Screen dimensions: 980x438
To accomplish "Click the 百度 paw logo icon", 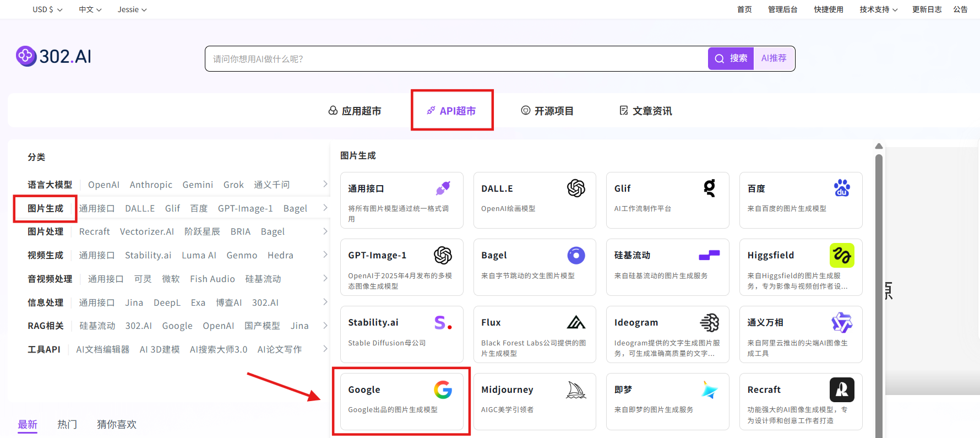I will 842,188.
